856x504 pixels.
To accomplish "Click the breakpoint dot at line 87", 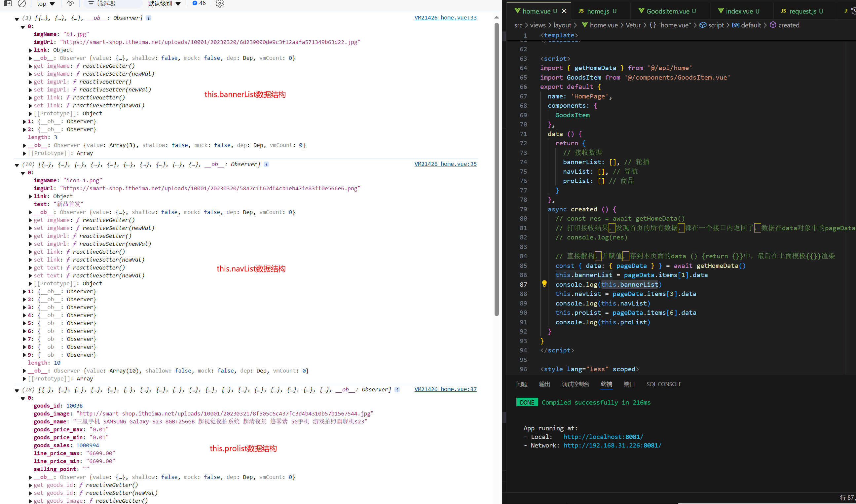I will [x=544, y=284].
